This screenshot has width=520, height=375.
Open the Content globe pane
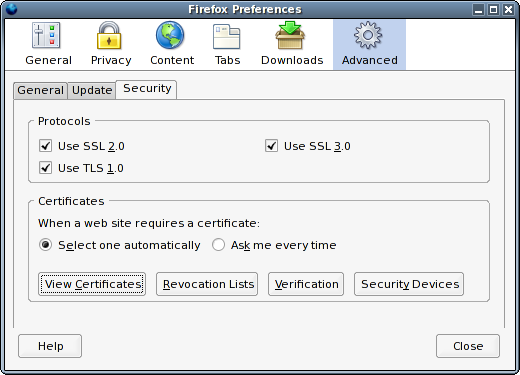point(172,44)
